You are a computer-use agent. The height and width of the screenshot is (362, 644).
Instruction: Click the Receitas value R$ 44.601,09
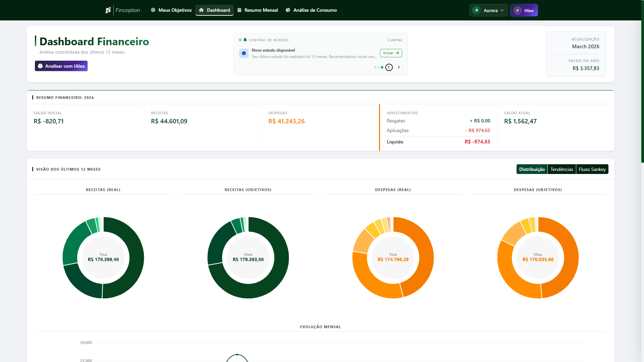pyautogui.click(x=169, y=121)
